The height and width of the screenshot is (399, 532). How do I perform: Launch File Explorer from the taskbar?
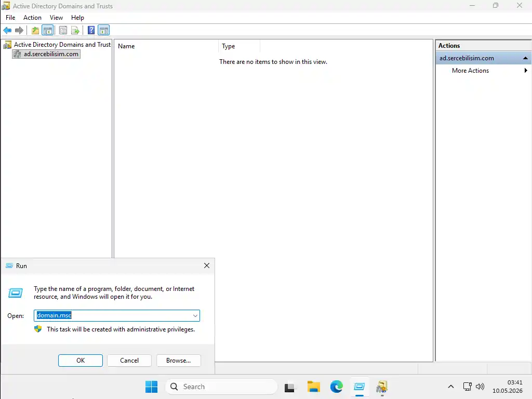pyautogui.click(x=313, y=387)
